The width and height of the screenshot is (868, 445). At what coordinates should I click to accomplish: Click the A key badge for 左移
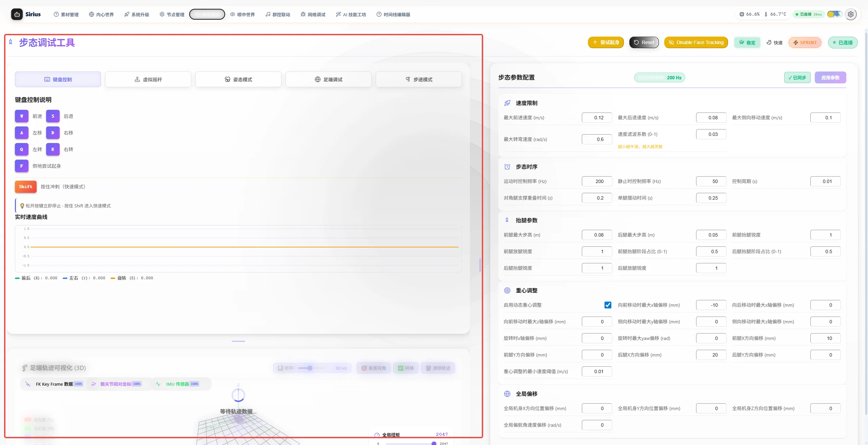[22, 133]
